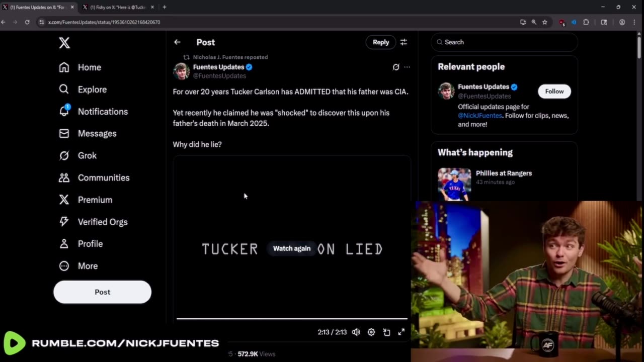644x362 pixels.
Task: Open video settings gear icon
Action: 371,332
